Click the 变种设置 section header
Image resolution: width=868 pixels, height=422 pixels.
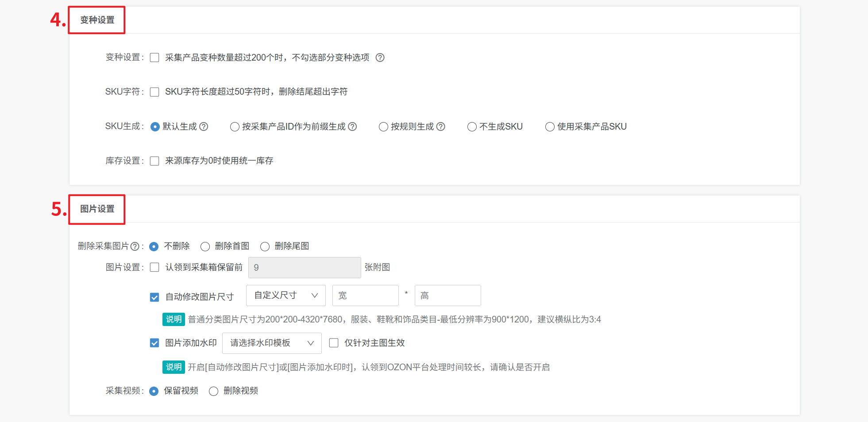[97, 20]
